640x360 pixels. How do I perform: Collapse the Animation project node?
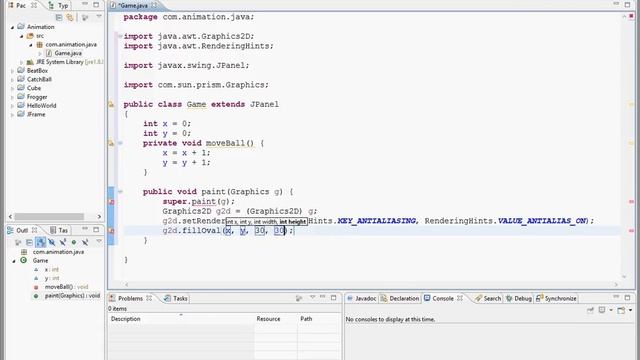(x=13, y=27)
